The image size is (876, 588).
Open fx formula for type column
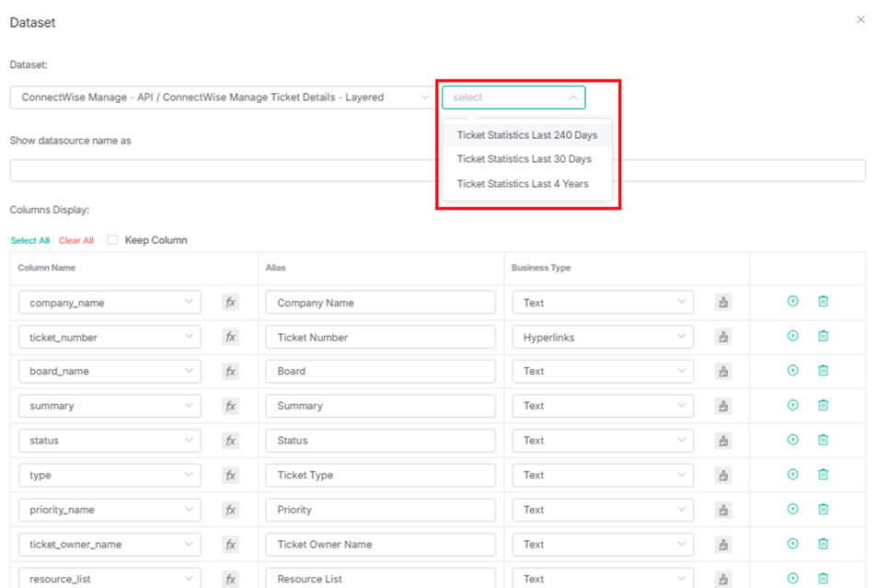pos(230,475)
